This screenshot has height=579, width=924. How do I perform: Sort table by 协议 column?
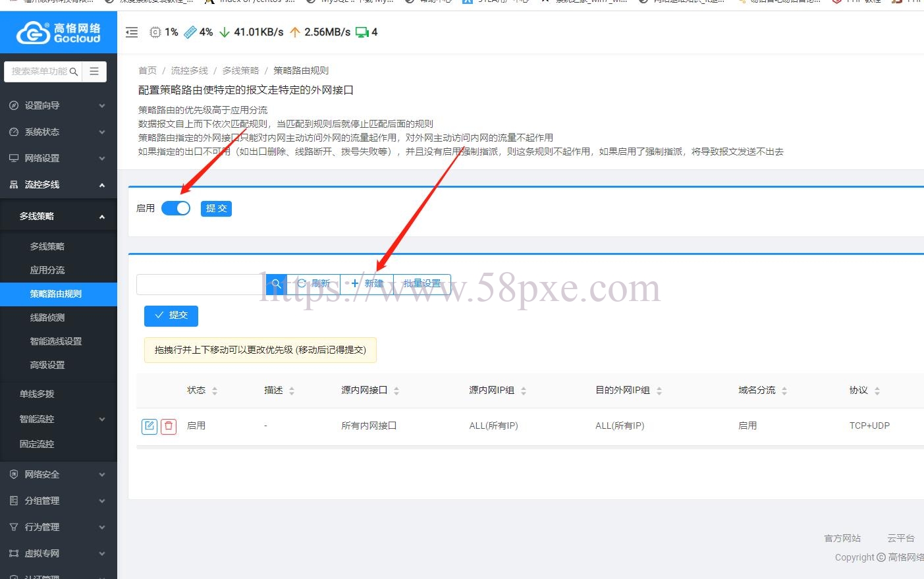[x=877, y=391]
